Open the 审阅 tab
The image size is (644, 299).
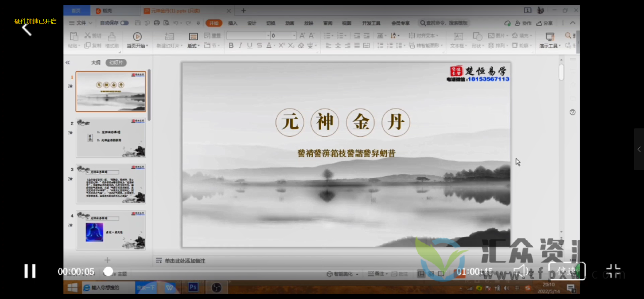[328, 23]
